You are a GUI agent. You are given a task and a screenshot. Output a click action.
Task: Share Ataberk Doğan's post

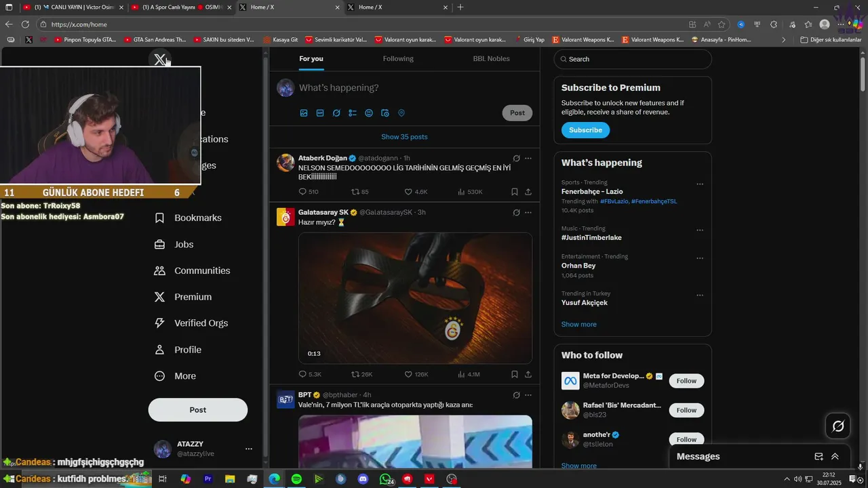pos(528,192)
